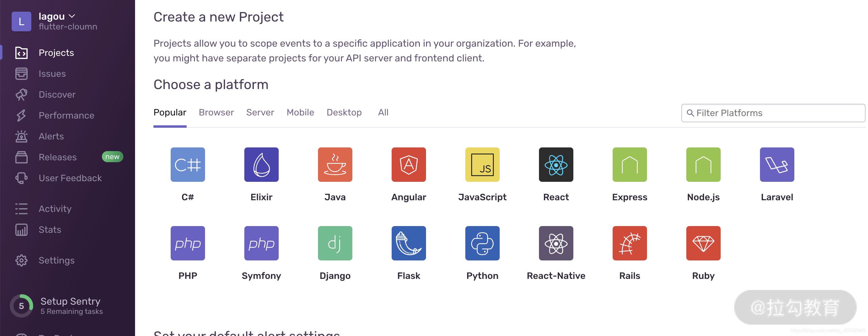
Task: Open the User Feedback link
Action: 70,178
